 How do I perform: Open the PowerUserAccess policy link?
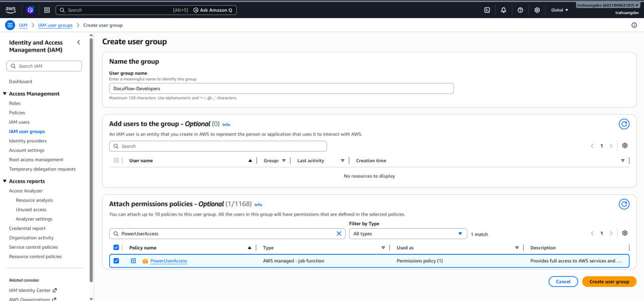click(x=169, y=261)
